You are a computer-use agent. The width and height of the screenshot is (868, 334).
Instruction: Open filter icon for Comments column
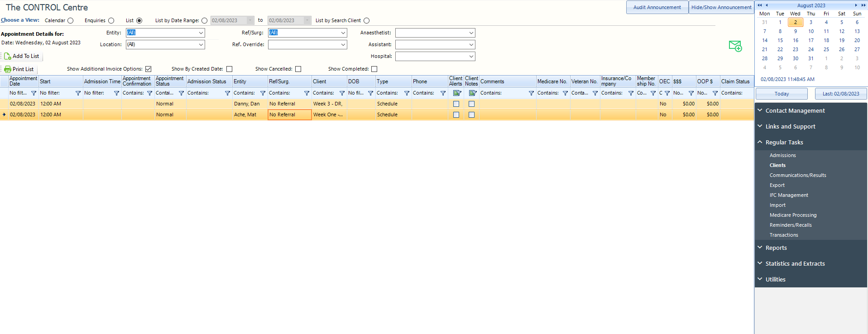tap(531, 93)
